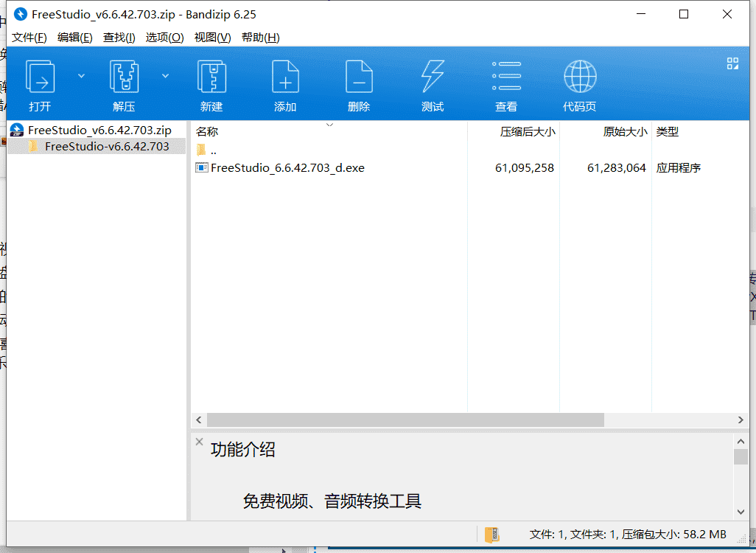Open the 帮助(H) menu

click(260, 37)
